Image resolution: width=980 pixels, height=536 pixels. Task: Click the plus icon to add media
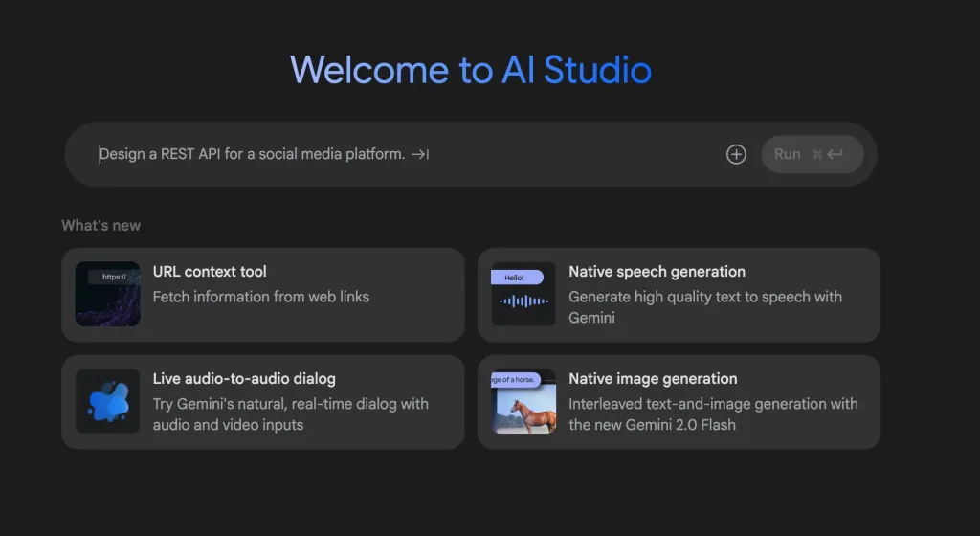(x=736, y=154)
